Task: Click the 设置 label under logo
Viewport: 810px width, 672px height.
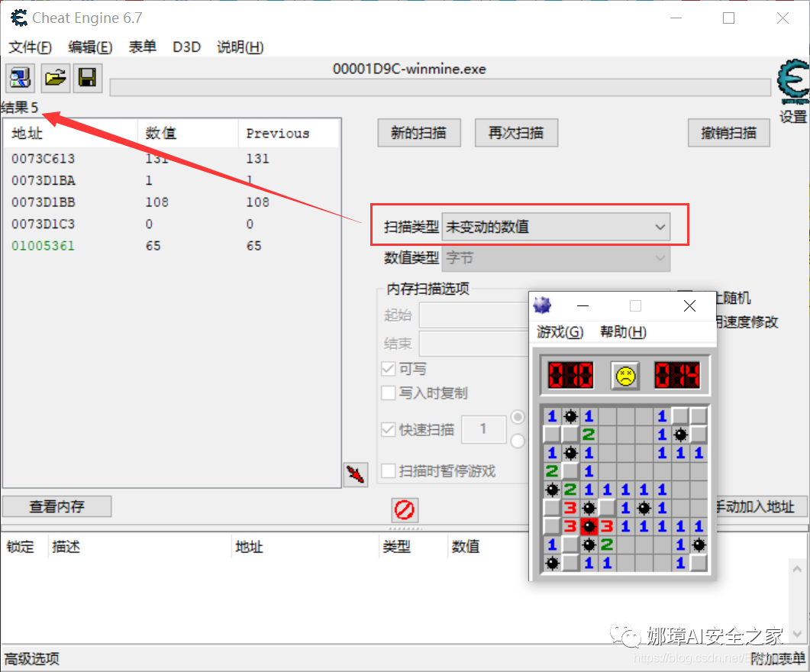Action: click(793, 117)
